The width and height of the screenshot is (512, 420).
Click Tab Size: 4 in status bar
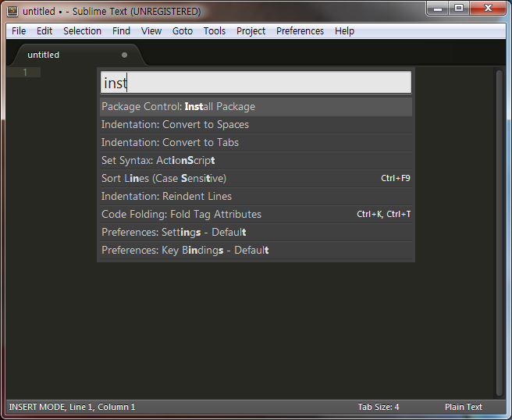coord(379,407)
